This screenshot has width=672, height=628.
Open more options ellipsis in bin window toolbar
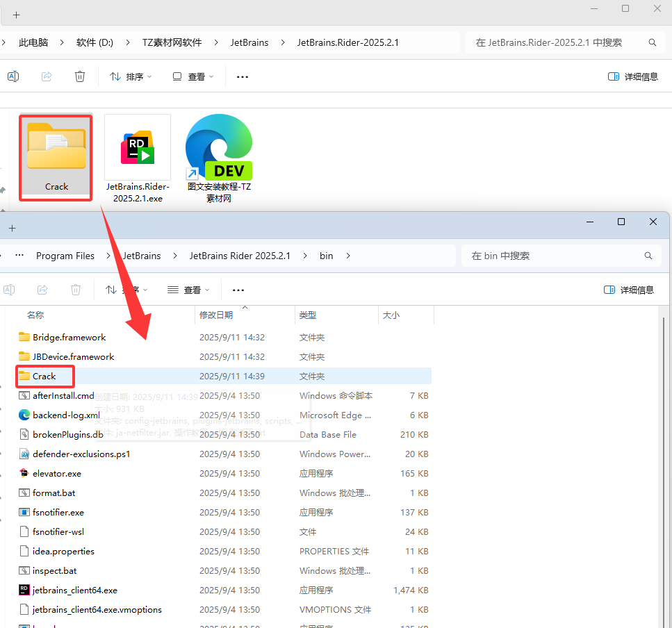(238, 290)
